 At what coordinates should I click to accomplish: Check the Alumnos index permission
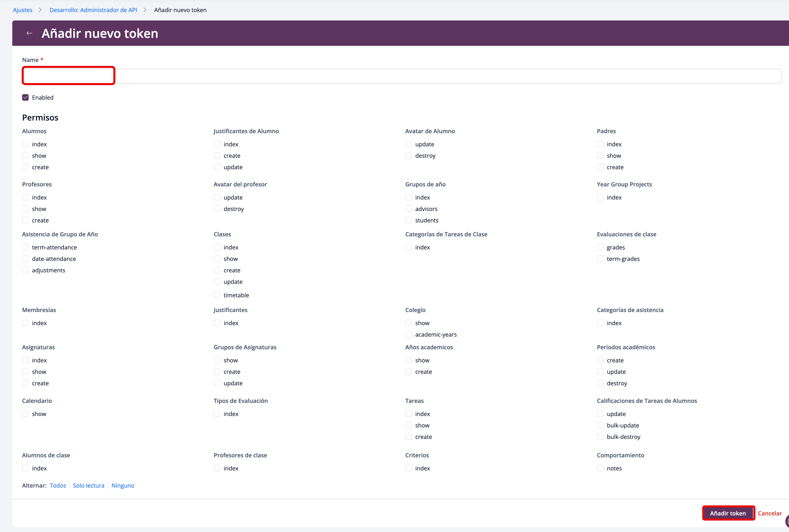(25, 144)
